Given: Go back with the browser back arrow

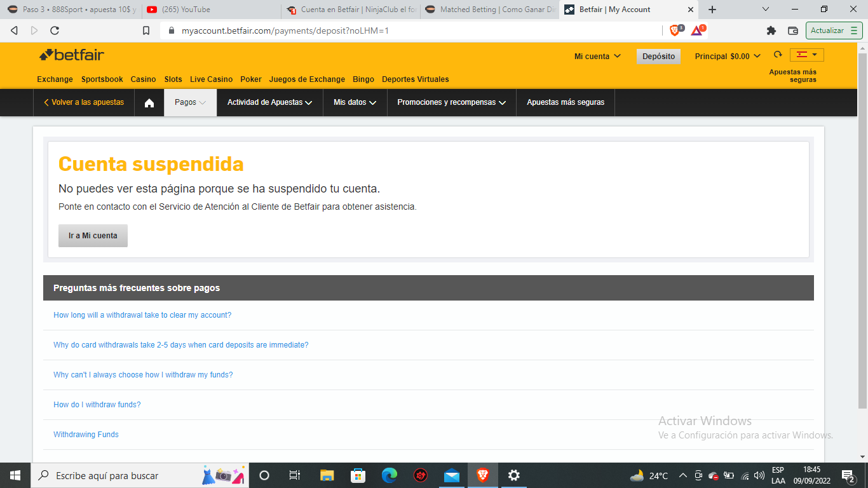Looking at the screenshot, I should click(x=15, y=30).
